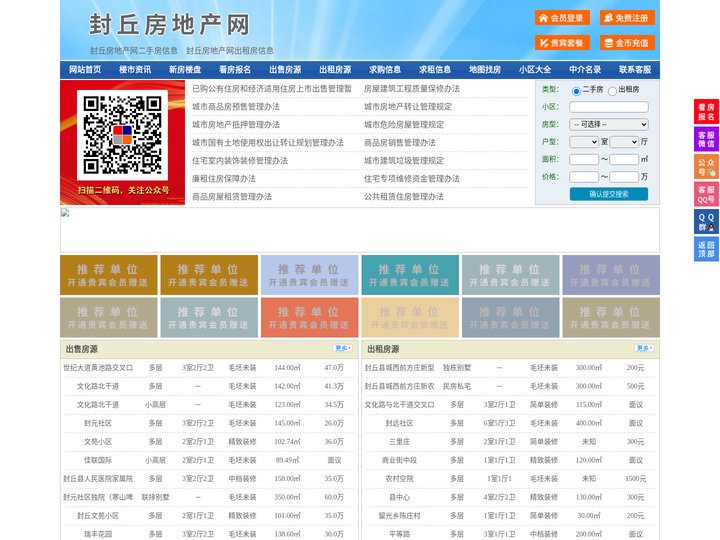Open 佳联国际 sale listing
The width and height of the screenshot is (720, 540).
tap(98, 460)
